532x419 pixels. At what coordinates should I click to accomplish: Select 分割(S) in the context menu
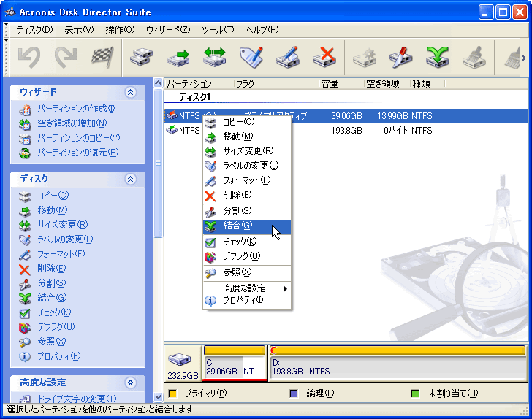point(247,211)
